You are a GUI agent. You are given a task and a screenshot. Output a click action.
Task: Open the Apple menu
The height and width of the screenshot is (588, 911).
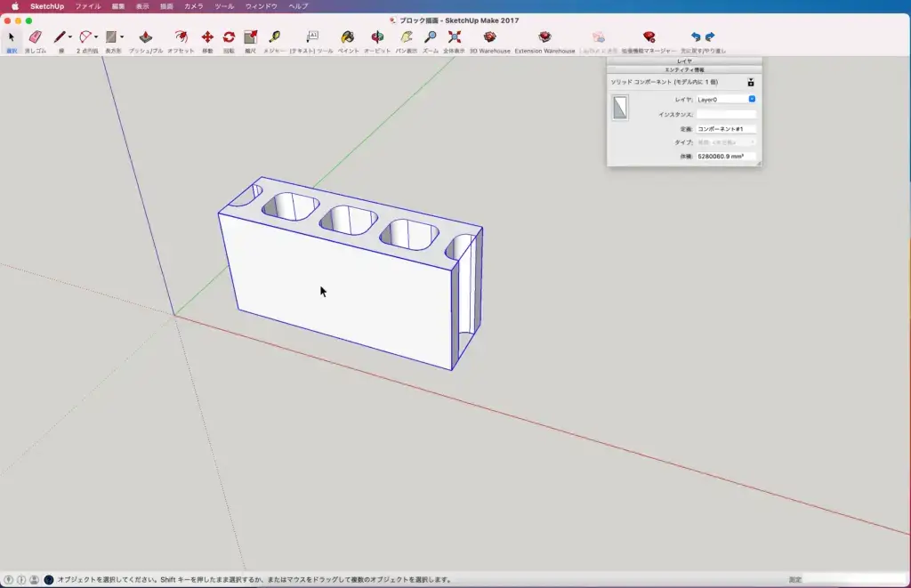pyautogui.click(x=15, y=6)
